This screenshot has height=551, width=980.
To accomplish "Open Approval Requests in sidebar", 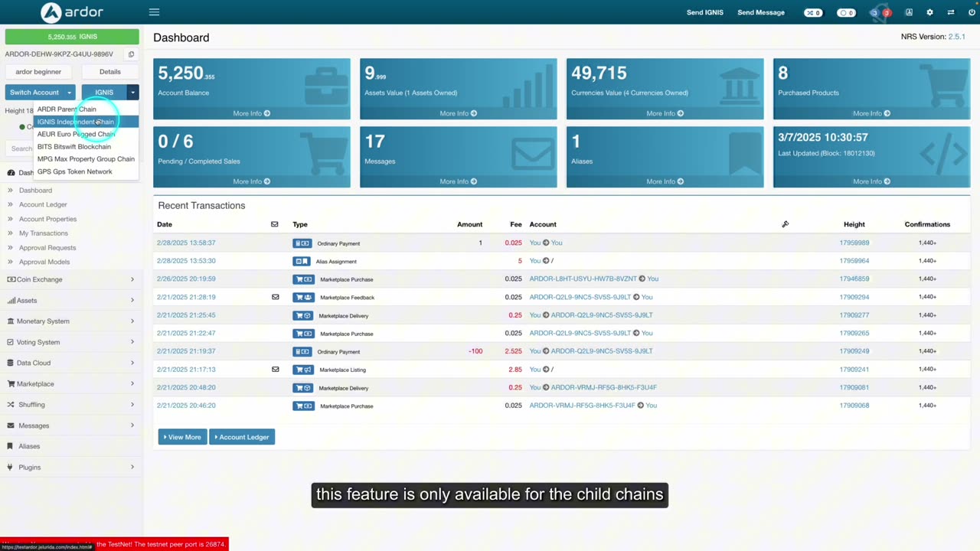I will (47, 248).
